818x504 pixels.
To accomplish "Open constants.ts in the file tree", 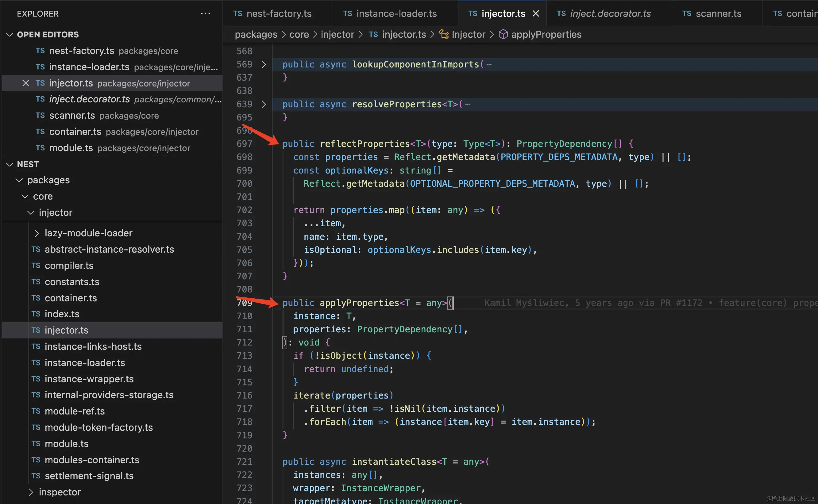I will pyautogui.click(x=112, y=282).
